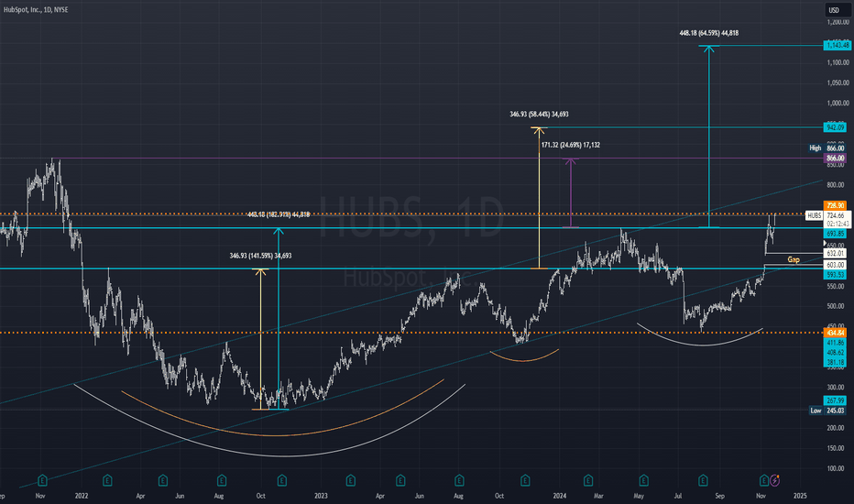This screenshot has height=504, width=854.
Task: Click the 2025 label on time axis
Action: 800,496
